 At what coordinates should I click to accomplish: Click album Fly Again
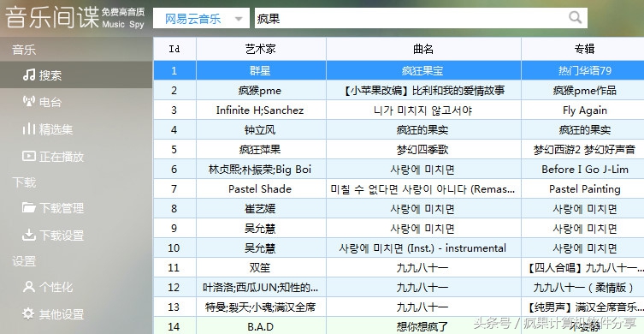pyautogui.click(x=584, y=110)
